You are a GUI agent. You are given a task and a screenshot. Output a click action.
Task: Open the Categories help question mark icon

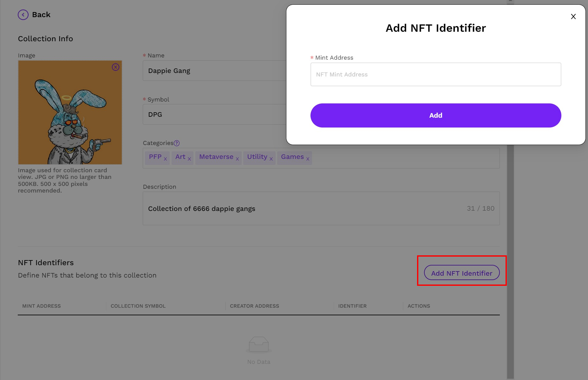177,143
